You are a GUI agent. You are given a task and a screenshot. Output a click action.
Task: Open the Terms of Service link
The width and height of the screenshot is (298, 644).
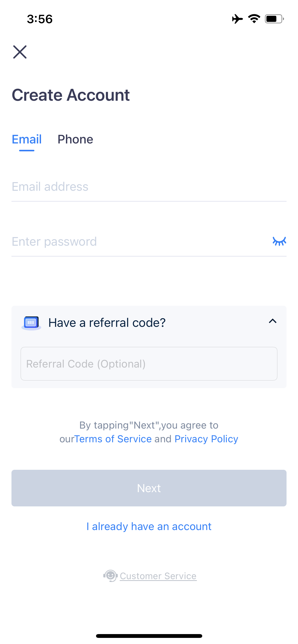coord(113,439)
